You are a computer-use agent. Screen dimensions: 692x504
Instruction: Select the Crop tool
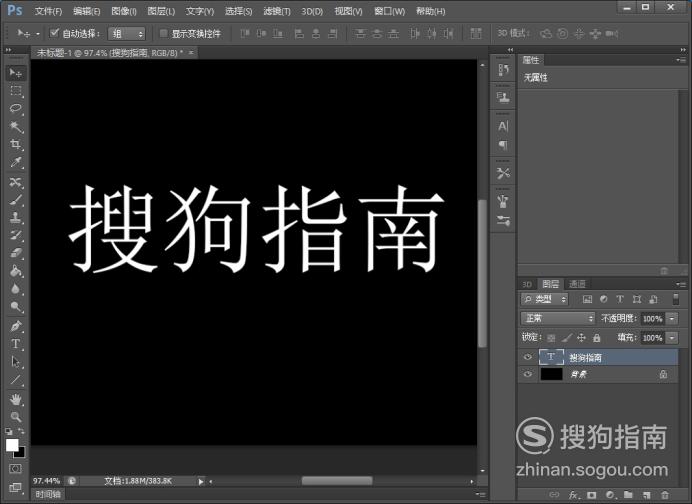(16, 144)
